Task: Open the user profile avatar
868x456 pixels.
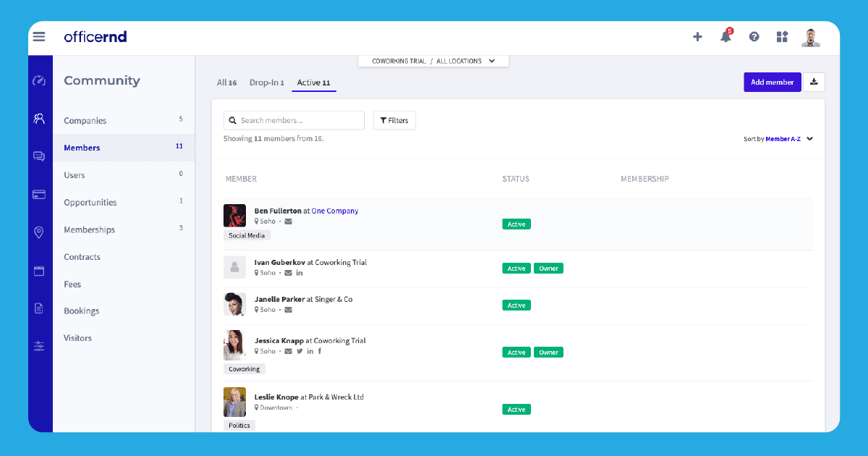Action: point(811,37)
